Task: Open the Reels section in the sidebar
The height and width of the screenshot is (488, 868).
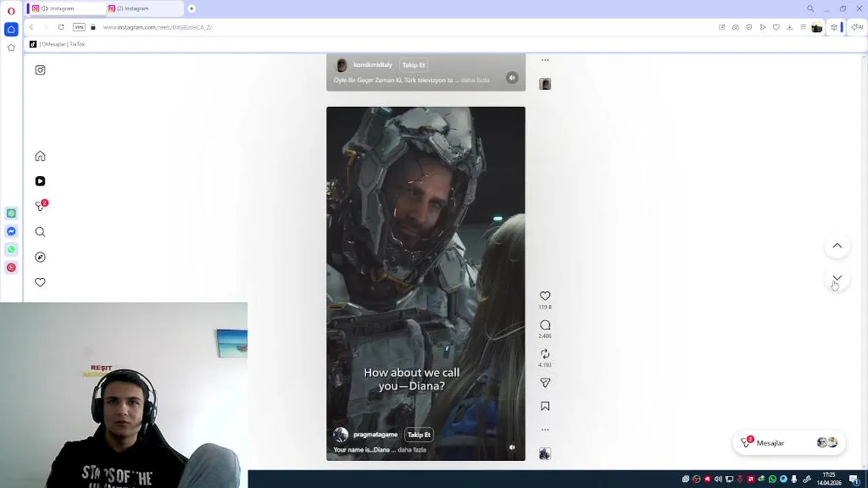Action: pyautogui.click(x=40, y=181)
